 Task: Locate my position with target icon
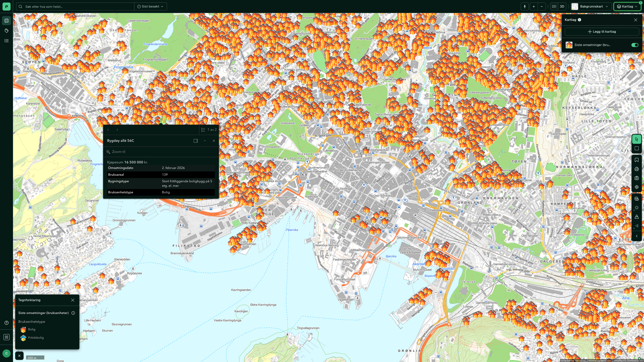pyautogui.click(x=637, y=187)
